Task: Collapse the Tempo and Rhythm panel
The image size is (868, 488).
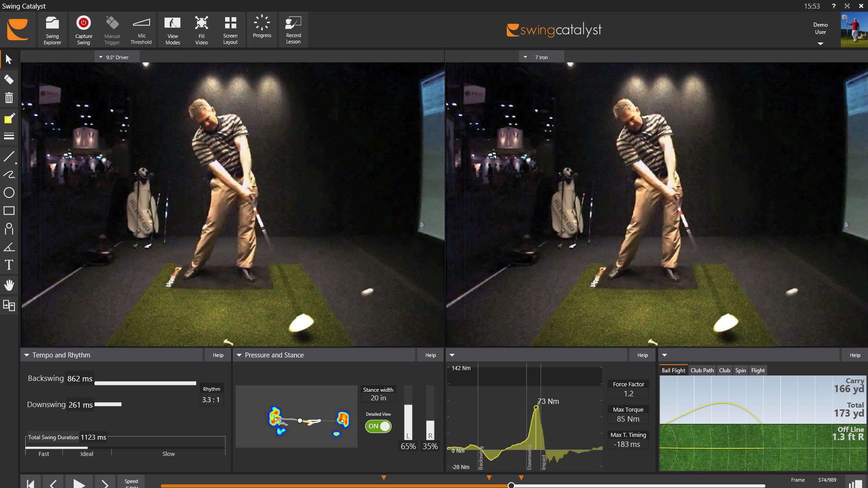Action: [x=27, y=355]
